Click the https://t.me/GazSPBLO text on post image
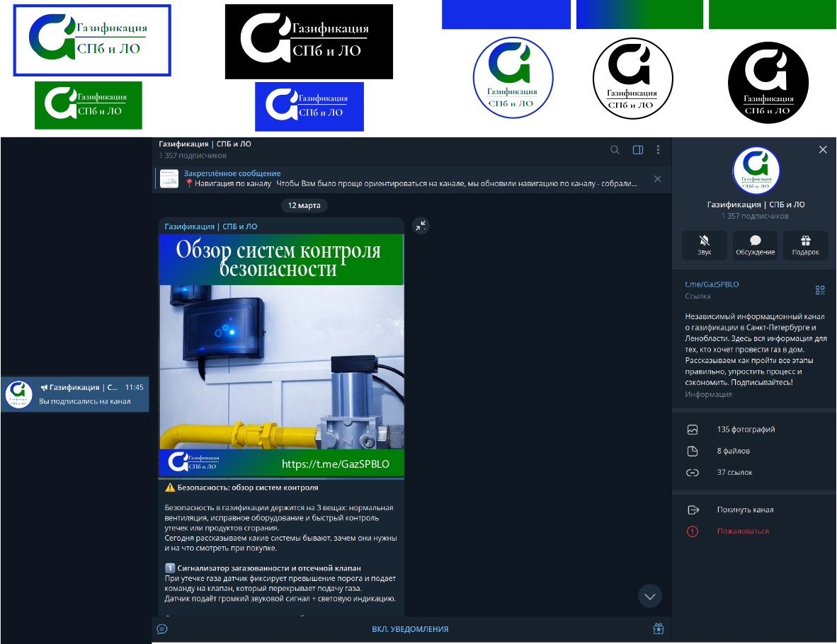837x644 pixels. pos(335,464)
